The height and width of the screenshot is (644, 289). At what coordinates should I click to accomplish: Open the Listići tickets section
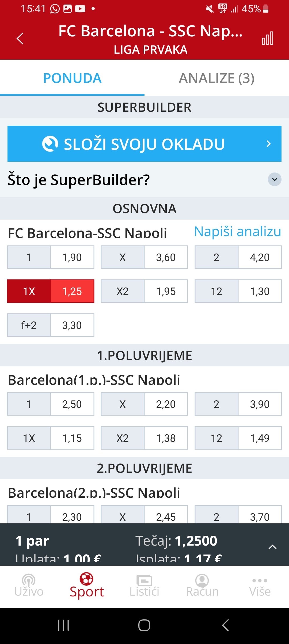[144, 586]
